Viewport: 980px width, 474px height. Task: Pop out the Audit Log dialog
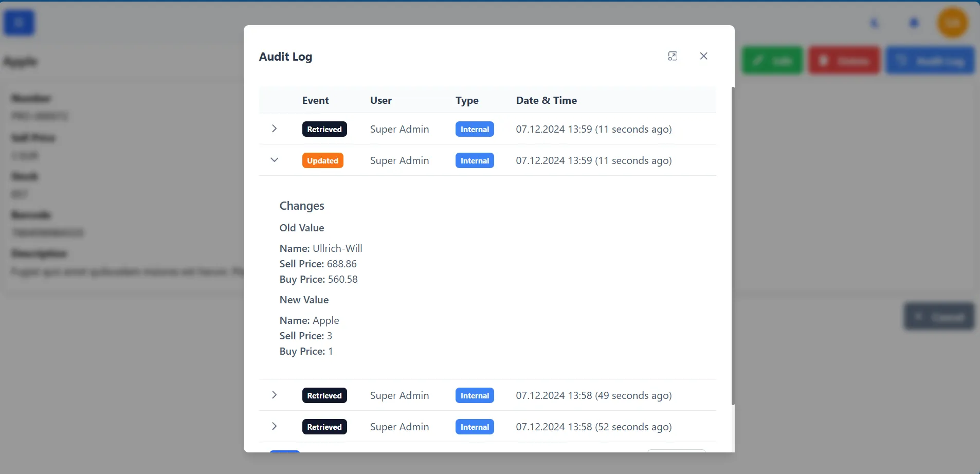[x=673, y=56]
